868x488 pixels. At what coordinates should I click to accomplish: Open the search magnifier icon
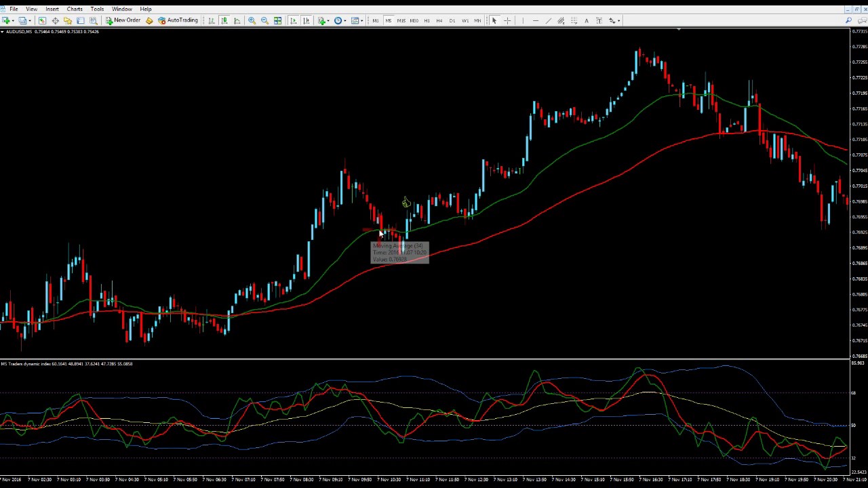(x=848, y=20)
